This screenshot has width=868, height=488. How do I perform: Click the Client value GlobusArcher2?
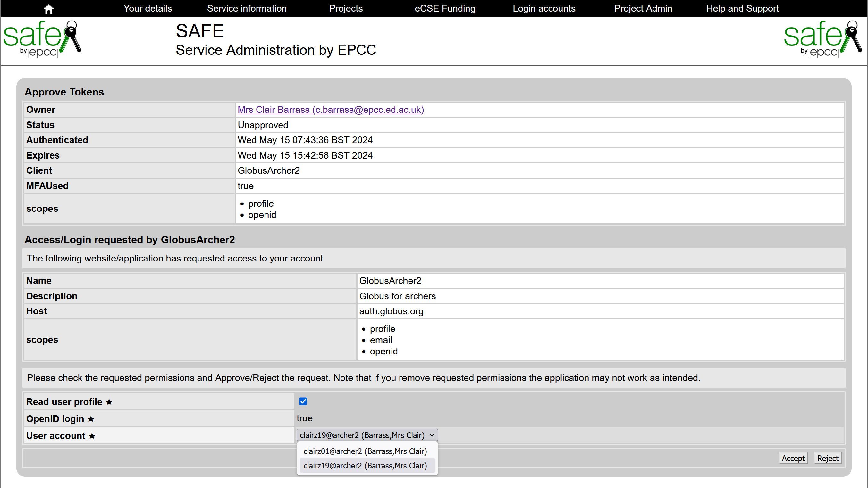point(269,171)
